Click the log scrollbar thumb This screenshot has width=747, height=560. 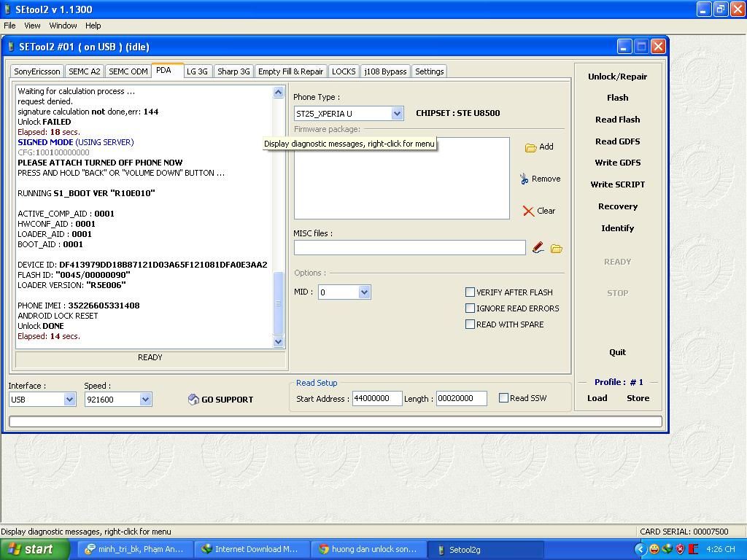tap(278, 303)
